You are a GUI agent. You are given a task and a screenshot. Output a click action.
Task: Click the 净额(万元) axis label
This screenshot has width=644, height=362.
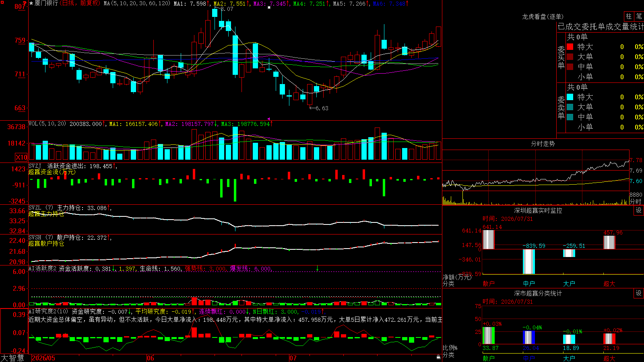457,277
